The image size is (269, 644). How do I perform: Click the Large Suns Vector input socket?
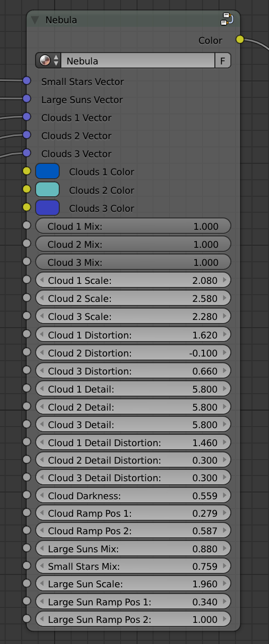27,99
